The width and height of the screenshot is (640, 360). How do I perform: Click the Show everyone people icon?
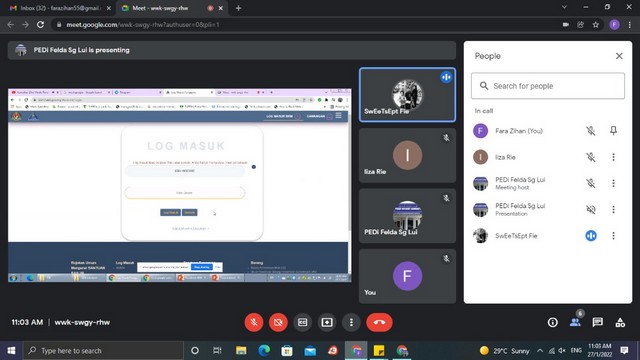click(x=575, y=322)
